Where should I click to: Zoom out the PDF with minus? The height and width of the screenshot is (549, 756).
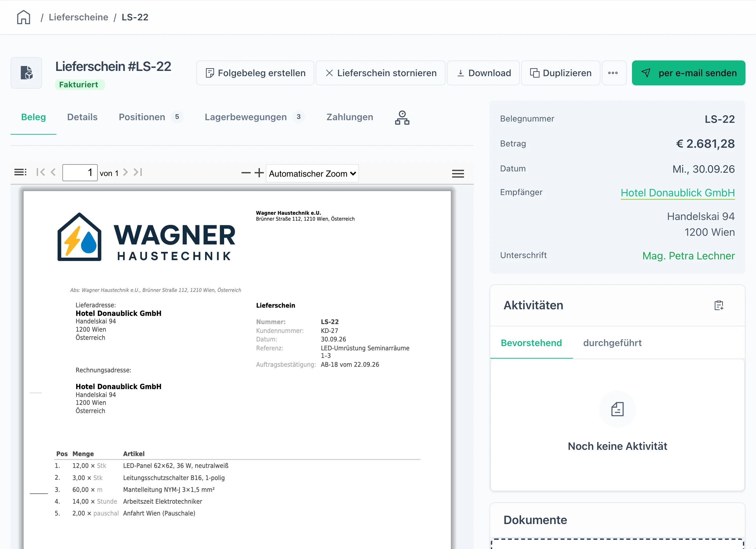(246, 172)
